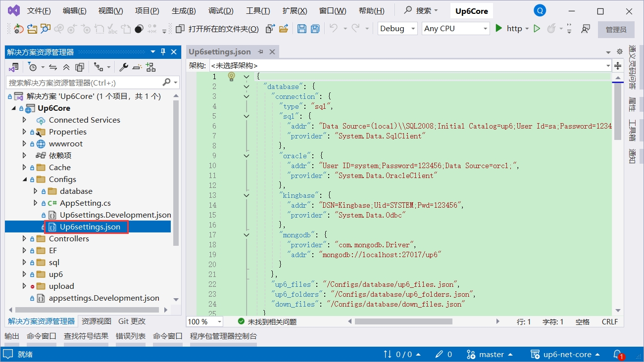Click the Save All toolbar icon
644x362 pixels.
click(315, 29)
